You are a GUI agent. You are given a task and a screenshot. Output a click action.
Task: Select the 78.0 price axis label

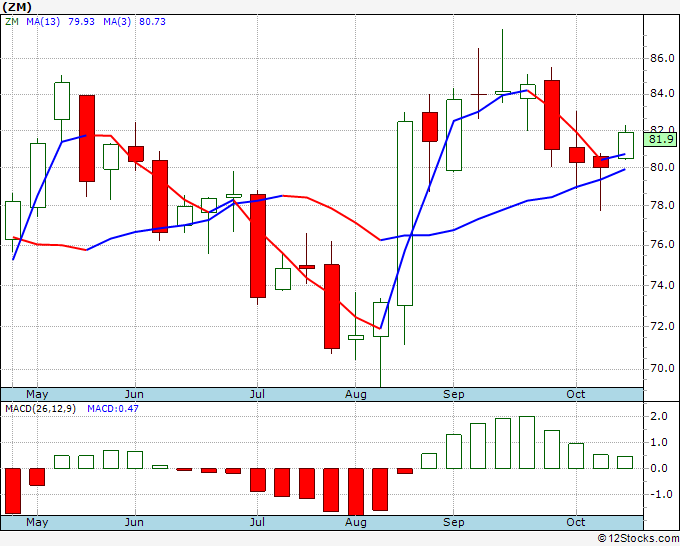tap(661, 205)
